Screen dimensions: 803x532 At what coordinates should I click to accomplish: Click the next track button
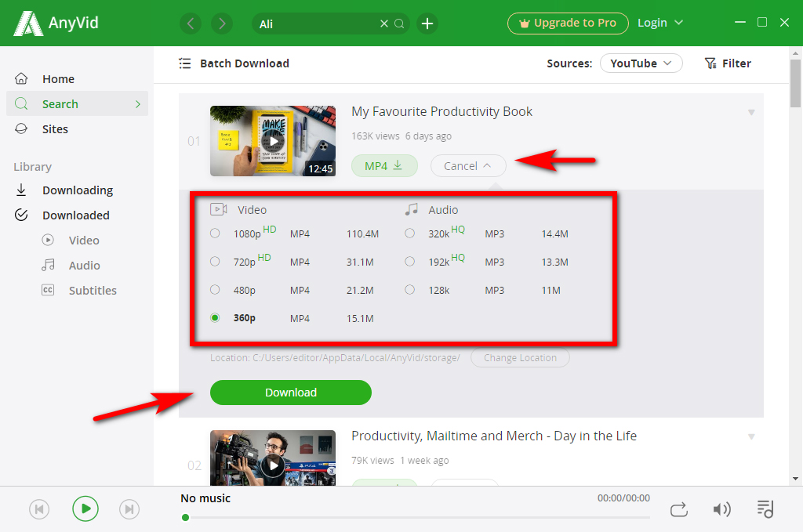[129, 509]
